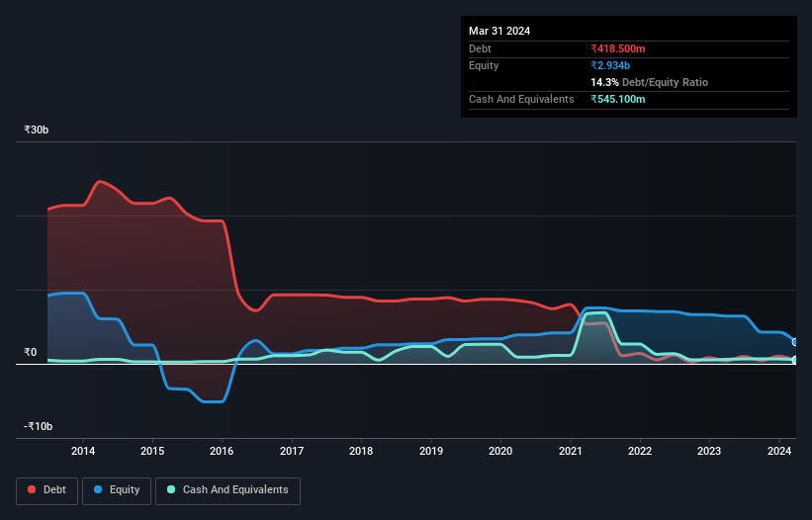The height and width of the screenshot is (520, 812).
Task: Click the -₹10b y-axis label
Action: pyautogui.click(x=39, y=426)
